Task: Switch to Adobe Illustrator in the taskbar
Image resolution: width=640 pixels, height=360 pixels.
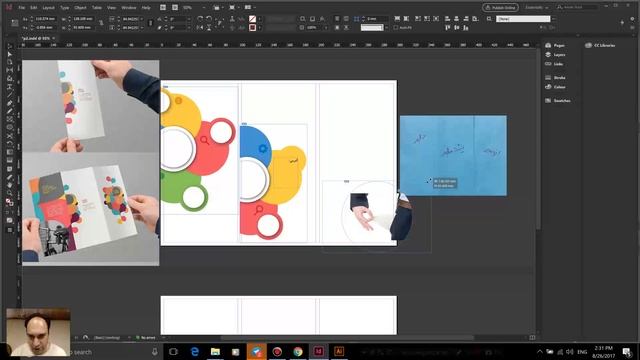Action: pos(339,351)
